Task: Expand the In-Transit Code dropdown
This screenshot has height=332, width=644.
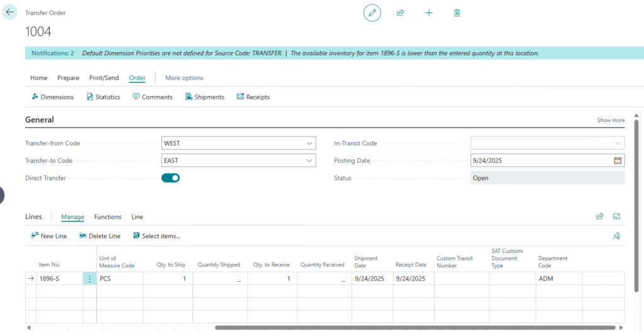Action: pyautogui.click(x=618, y=143)
